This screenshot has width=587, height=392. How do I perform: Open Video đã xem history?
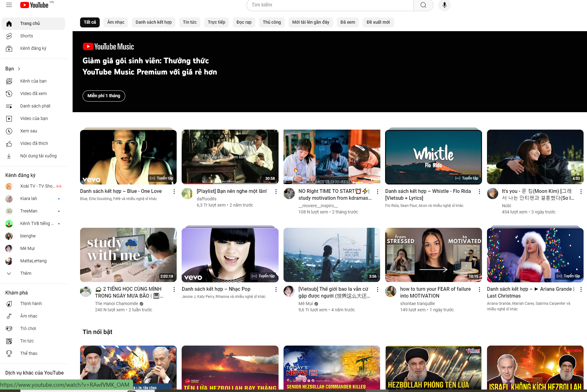(x=33, y=94)
